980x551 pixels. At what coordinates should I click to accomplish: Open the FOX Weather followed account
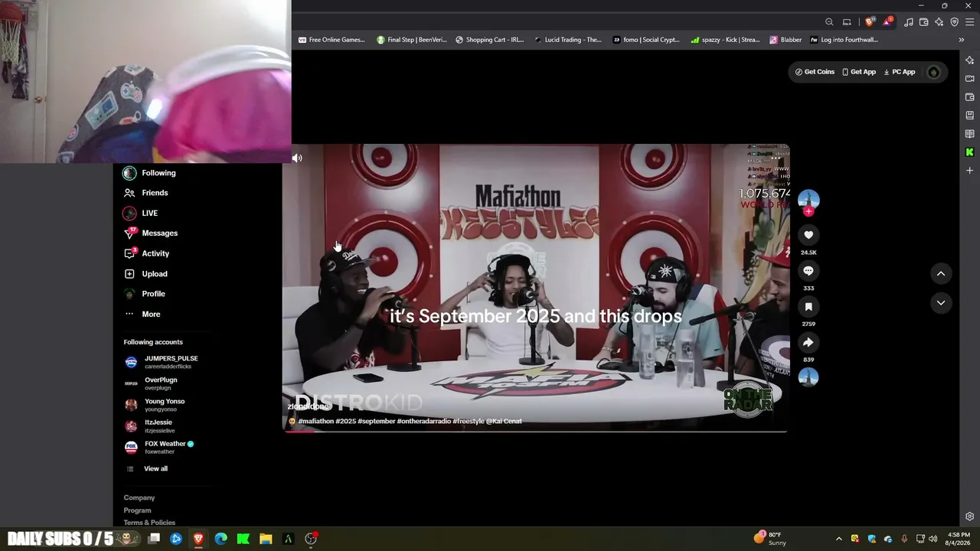(159, 448)
